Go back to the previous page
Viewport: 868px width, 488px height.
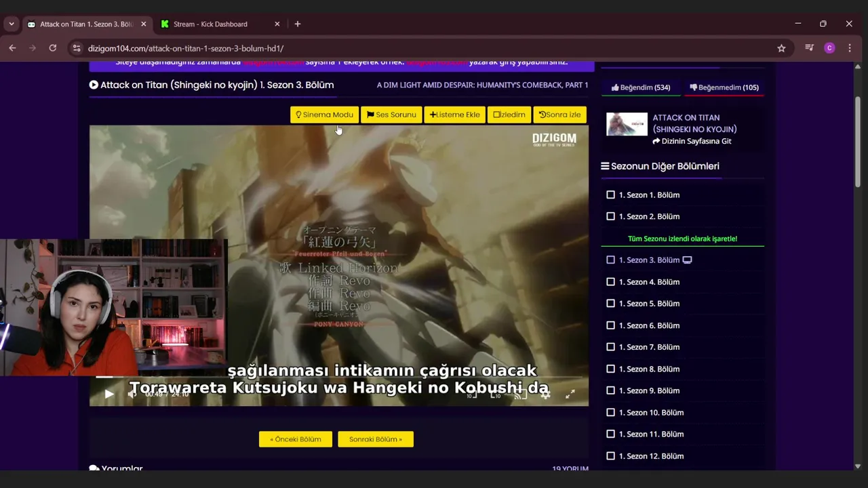point(12,48)
